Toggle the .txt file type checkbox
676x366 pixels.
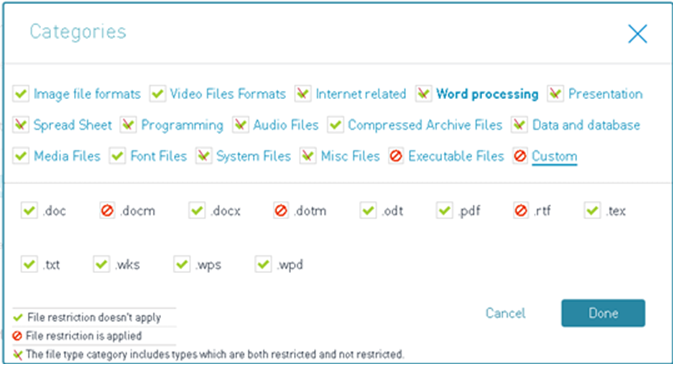point(29,264)
